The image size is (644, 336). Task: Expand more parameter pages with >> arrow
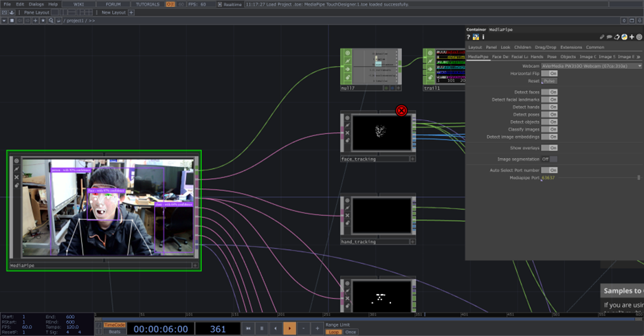639,57
